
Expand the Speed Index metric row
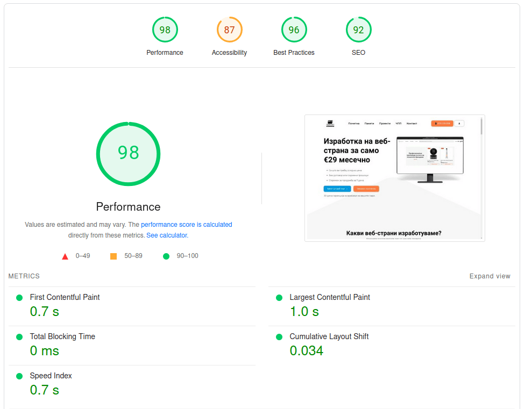coord(51,376)
